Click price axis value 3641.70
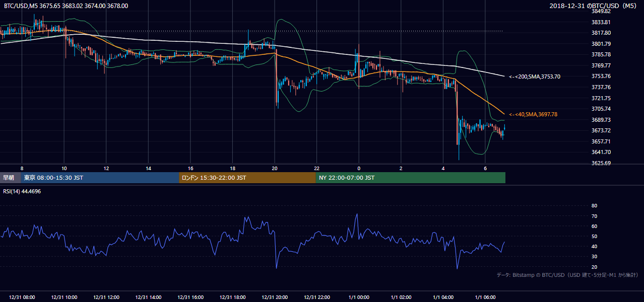Screen dimensions: 644x302 (601, 152)
